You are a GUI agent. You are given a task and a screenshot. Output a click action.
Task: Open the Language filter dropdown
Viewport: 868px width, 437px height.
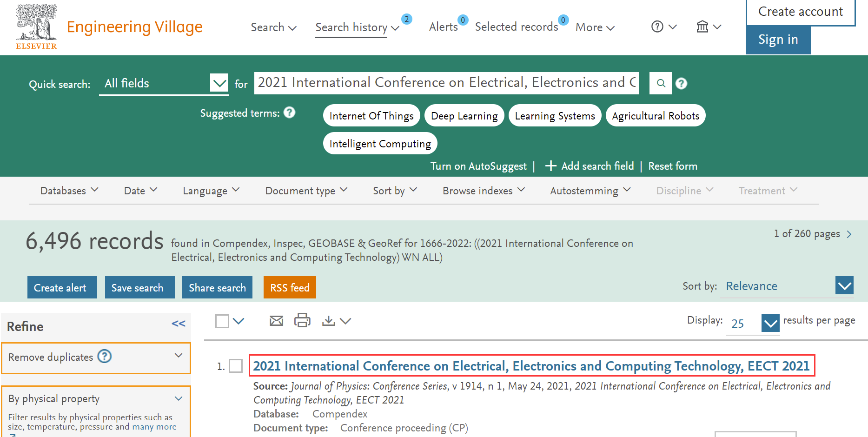click(211, 191)
